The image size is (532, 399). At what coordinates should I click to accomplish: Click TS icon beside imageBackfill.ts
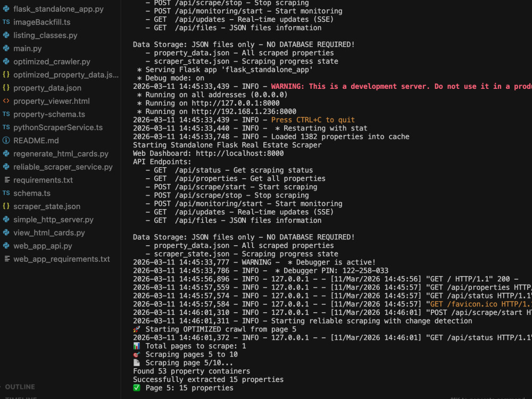tap(6, 22)
